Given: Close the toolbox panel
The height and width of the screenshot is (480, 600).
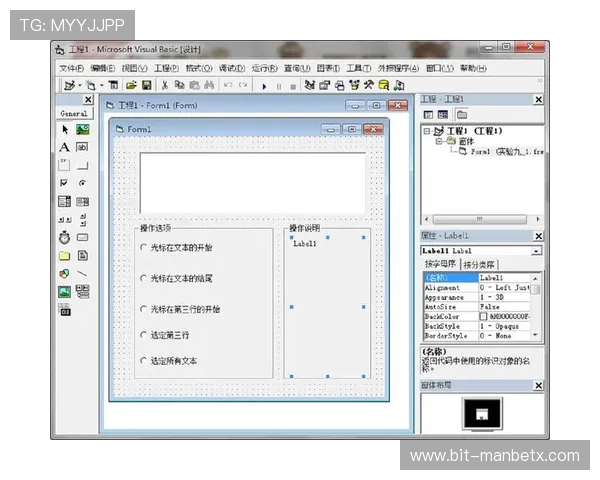Looking at the screenshot, I should 88,100.
